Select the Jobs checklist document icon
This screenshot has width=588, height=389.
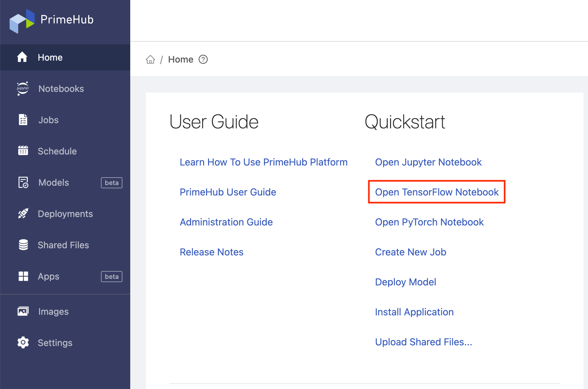point(23,120)
